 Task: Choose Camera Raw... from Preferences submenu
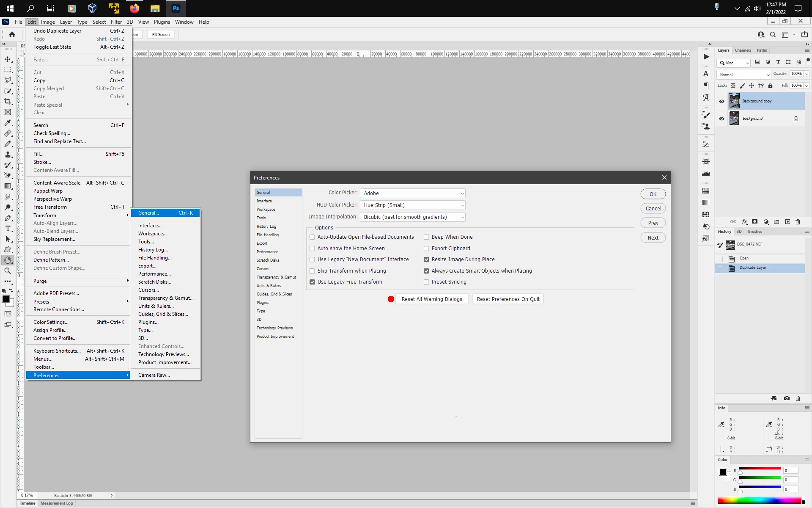154,375
